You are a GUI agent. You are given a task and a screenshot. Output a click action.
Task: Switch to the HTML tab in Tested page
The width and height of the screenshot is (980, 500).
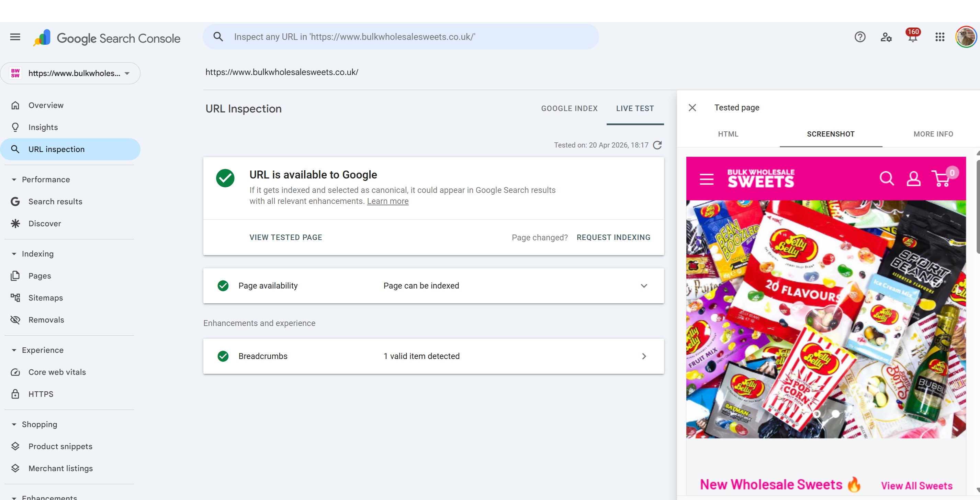pos(728,134)
